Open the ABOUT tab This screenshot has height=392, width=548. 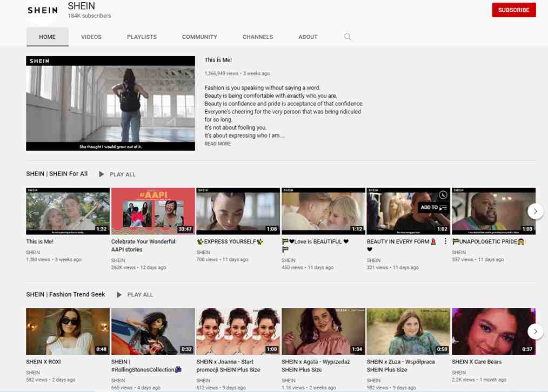point(308,37)
